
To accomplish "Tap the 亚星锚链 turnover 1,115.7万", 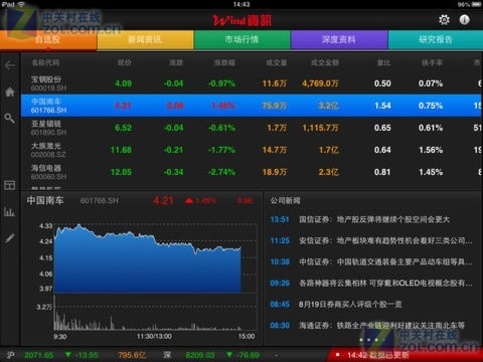I will (x=320, y=128).
